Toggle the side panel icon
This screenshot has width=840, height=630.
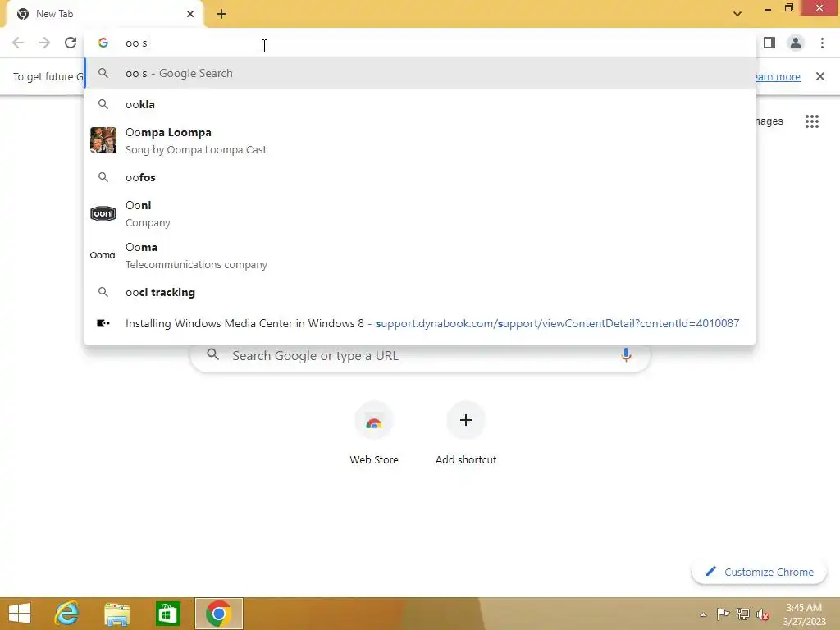point(769,43)
